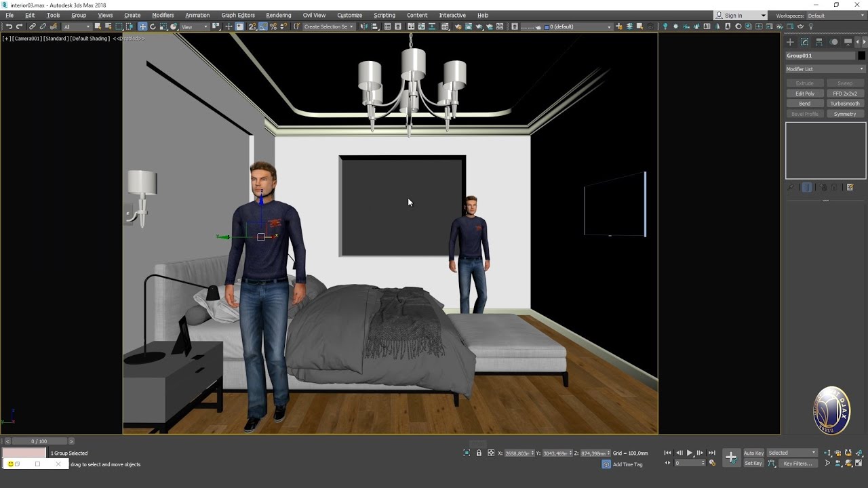Click Configure Modifier Sets icon
This screenshot has width=868, height=488.
pos(850,188)
